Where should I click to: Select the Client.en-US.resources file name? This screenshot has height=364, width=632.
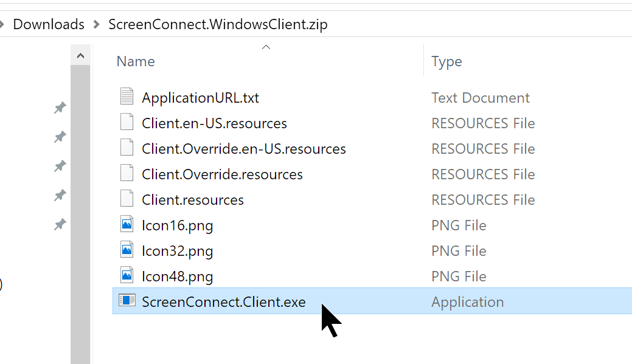(x=214, y=123)
